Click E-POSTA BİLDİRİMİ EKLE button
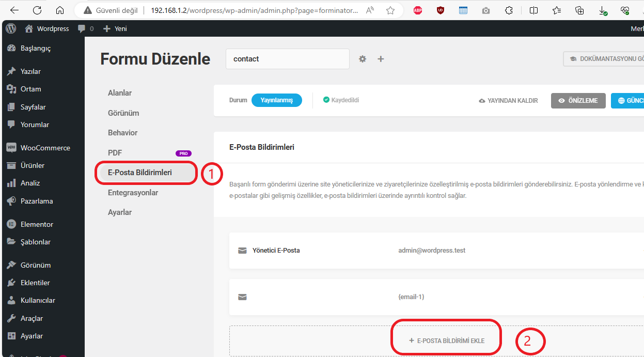The height and width of the screenshot is (357, 644). point(447,341)
